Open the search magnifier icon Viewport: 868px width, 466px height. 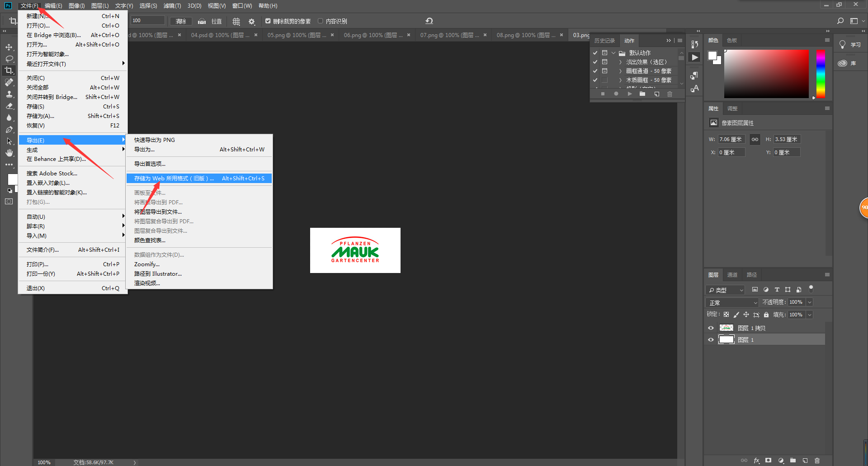pos(840,21)
